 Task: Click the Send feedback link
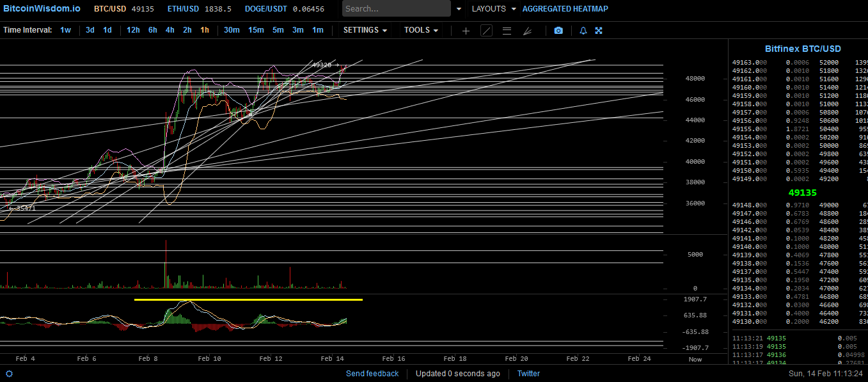(x=372, y=374)
